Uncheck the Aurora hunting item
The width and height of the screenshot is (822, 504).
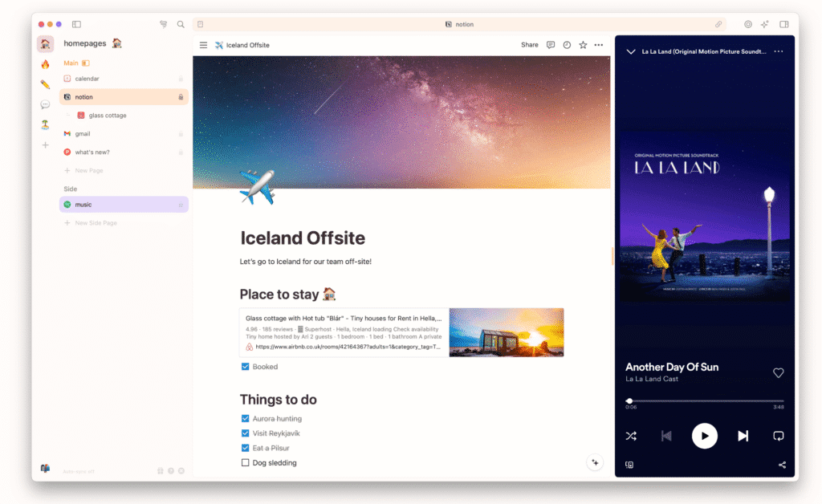click(246, 419)
